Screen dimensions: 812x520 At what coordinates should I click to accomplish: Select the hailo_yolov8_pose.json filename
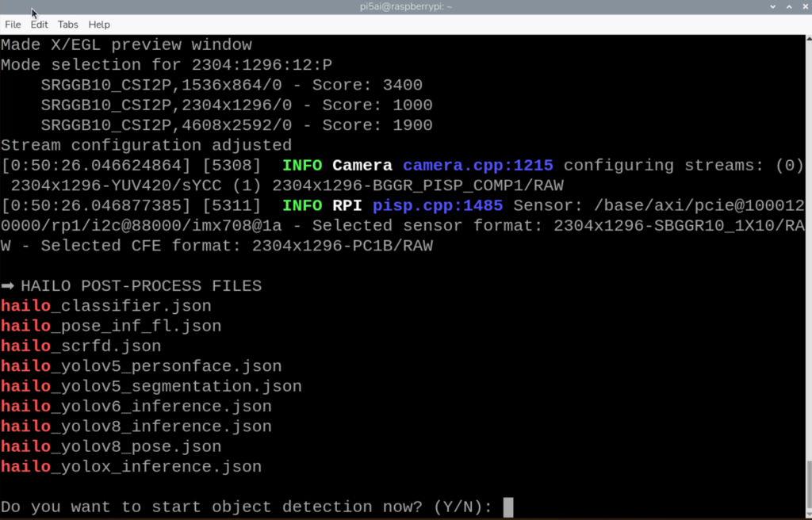click(x=110, y=446)
